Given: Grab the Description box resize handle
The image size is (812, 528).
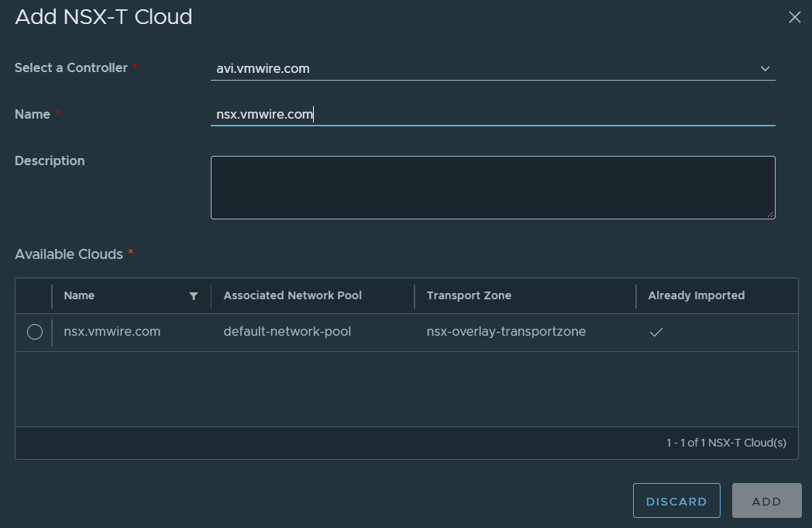Looking at the screenshot, I should tap(771, 215).
